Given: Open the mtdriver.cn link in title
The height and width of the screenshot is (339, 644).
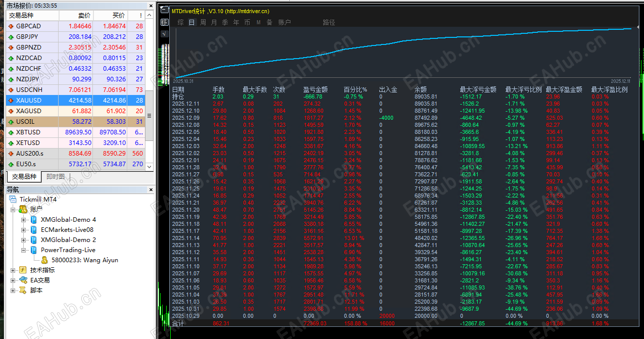Looking at the screenshot, I should 247,11.
